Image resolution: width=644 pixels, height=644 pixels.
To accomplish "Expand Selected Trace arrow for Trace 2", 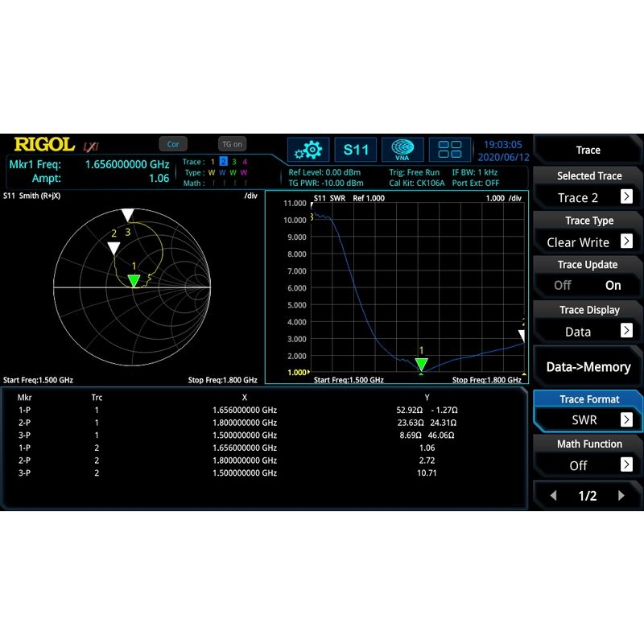I will point(626,196).
